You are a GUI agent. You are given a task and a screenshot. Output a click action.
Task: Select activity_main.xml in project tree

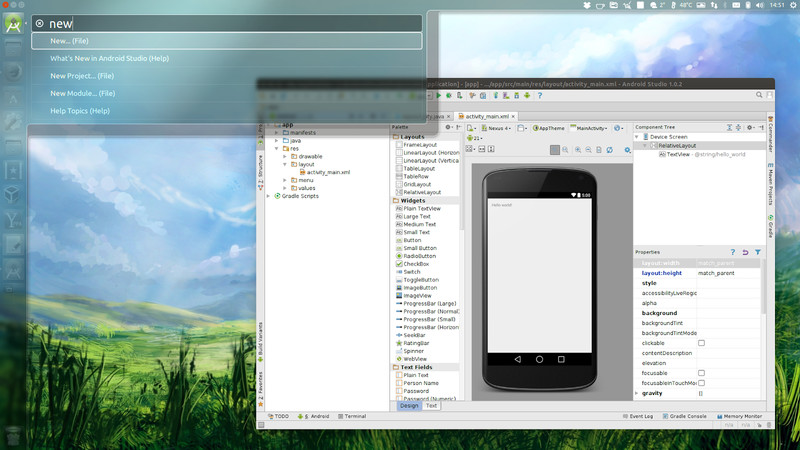click(324, 172)
